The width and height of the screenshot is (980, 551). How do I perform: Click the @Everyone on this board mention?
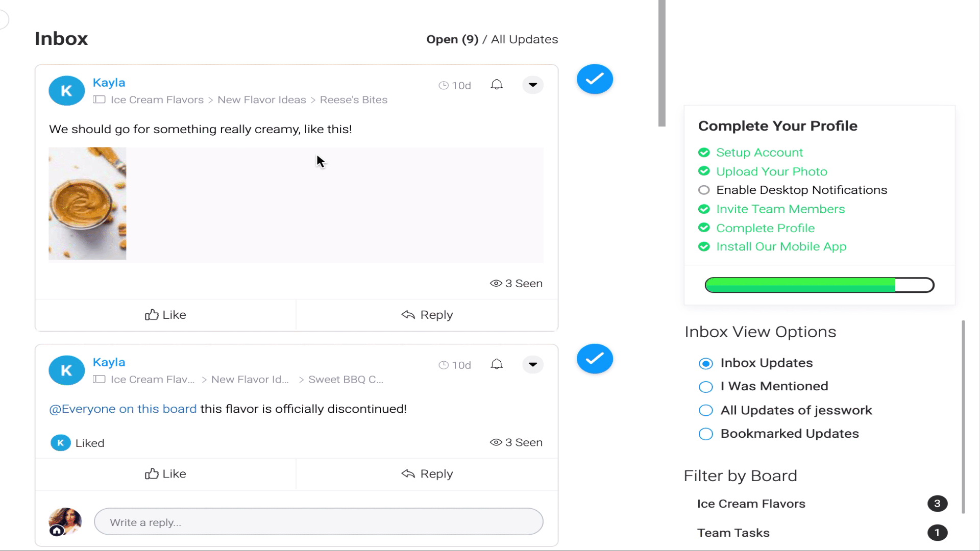coord(122,409)
